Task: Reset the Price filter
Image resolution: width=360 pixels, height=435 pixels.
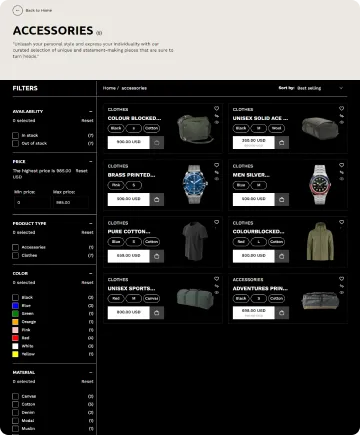Action: pyautogui.click(x=82, y=171)
